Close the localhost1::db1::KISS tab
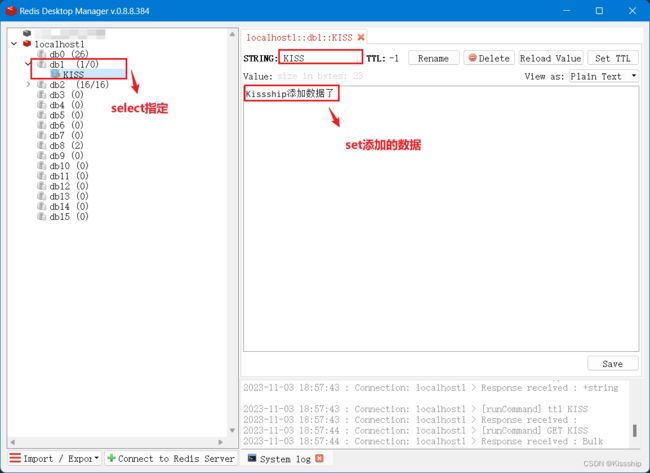The width and height of the screenshot is (650, 473). 361,37
